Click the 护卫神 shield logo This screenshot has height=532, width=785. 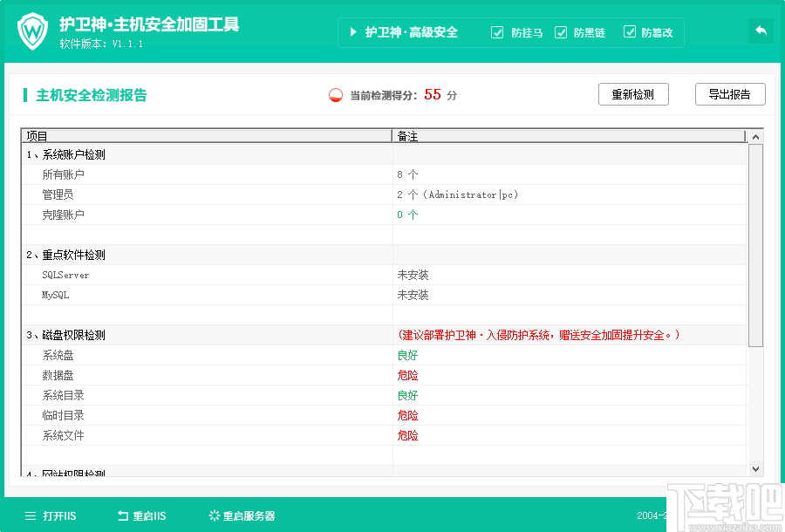(x=31, y=31)
